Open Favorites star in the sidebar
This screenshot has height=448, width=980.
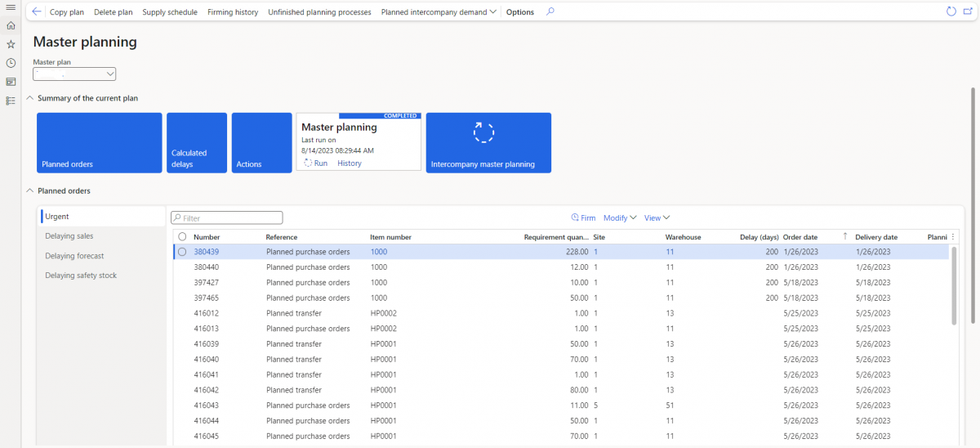[x=11, y=44]
